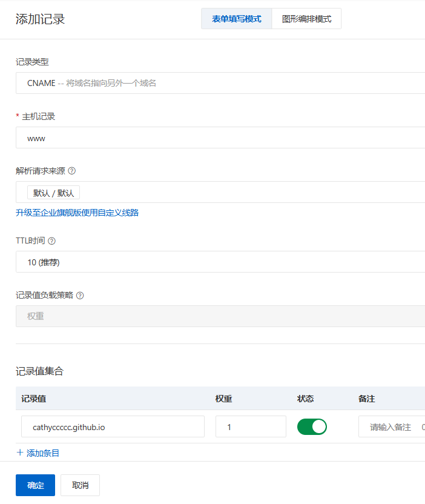This screenshot has width=425, height=504.
Task: Click the plus icon for 添加条目
Action: click(20, 453)
